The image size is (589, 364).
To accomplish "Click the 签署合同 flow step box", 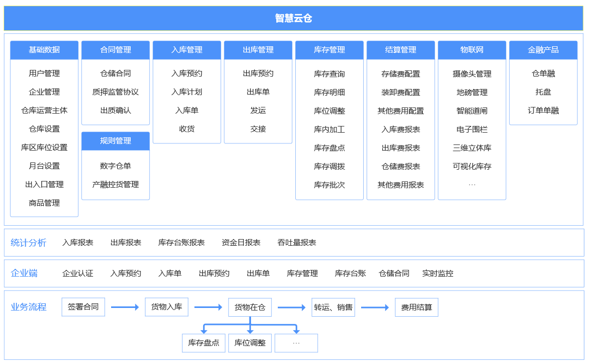I will (83, 307).
